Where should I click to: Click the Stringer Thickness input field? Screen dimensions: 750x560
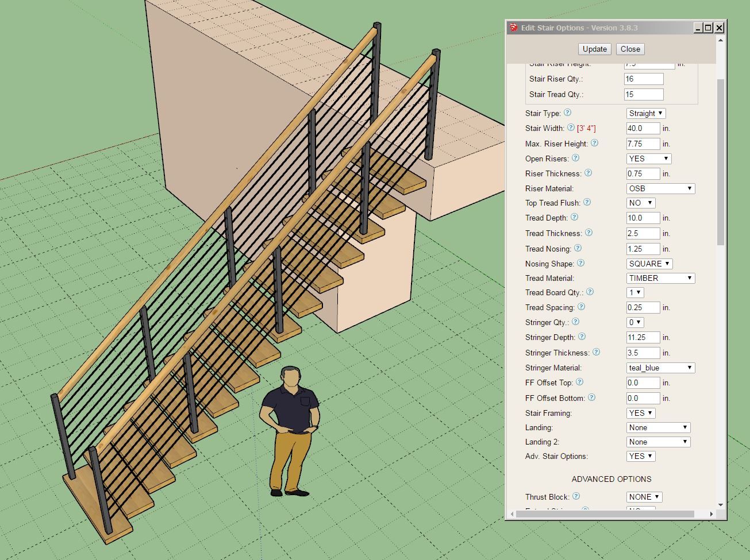(643, 353)
